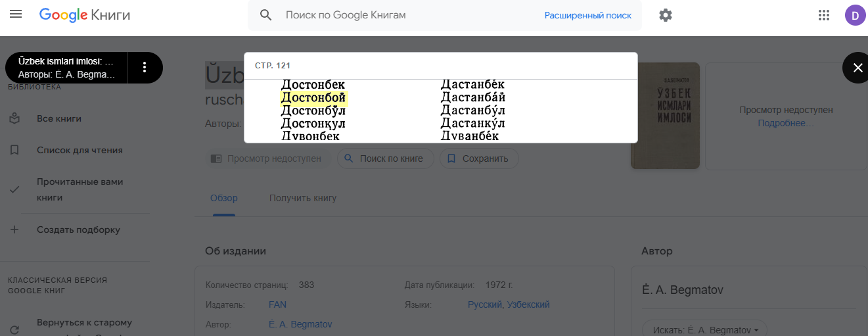Open the Google apps grid
868x336 pixels.
point(824,15)
